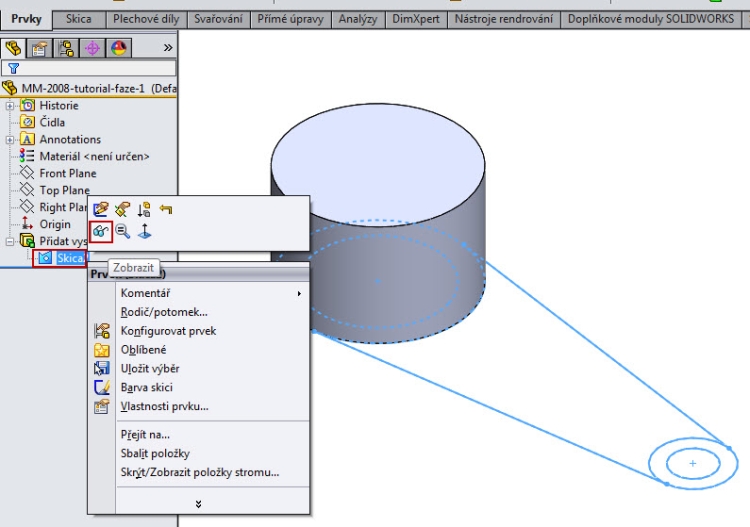Click the Přidat vysunutí feature icon

[x=28, y=241]
